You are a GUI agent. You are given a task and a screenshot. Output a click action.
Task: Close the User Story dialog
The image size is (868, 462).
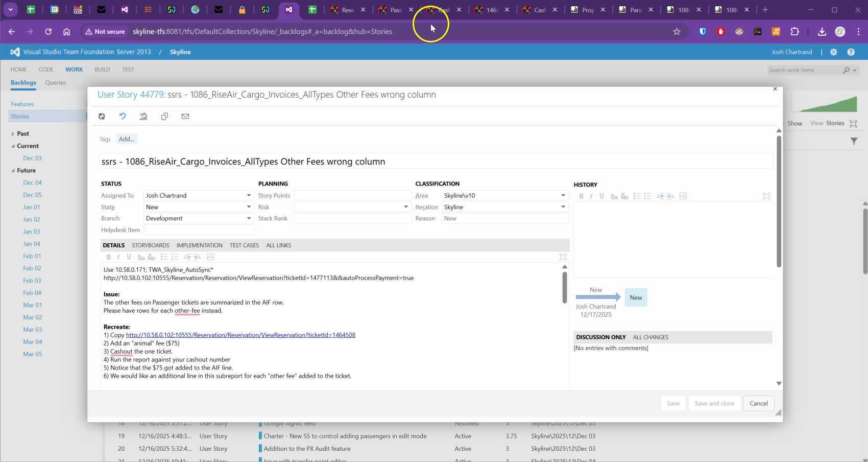[x=775, y=89]
